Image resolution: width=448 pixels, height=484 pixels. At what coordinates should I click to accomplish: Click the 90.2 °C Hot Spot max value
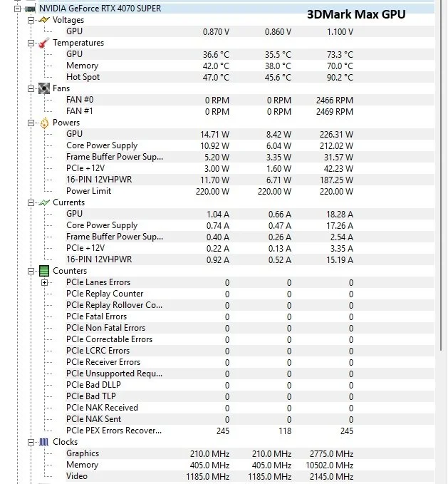[340, 78]
